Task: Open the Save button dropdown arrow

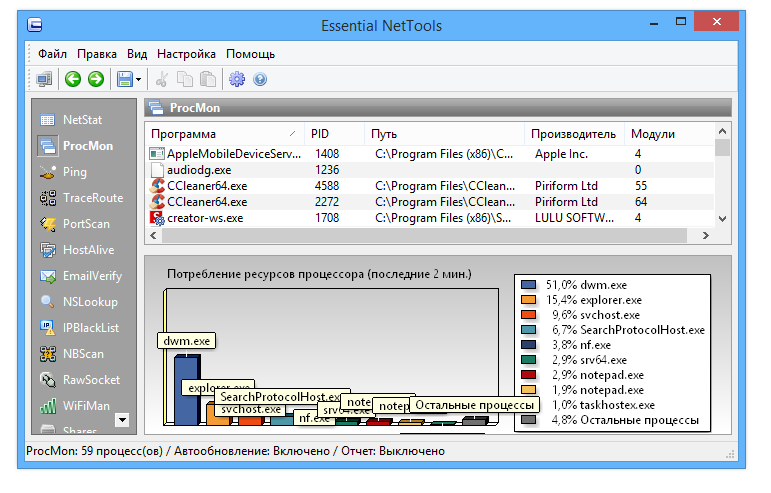Action: tap(139, 79)
